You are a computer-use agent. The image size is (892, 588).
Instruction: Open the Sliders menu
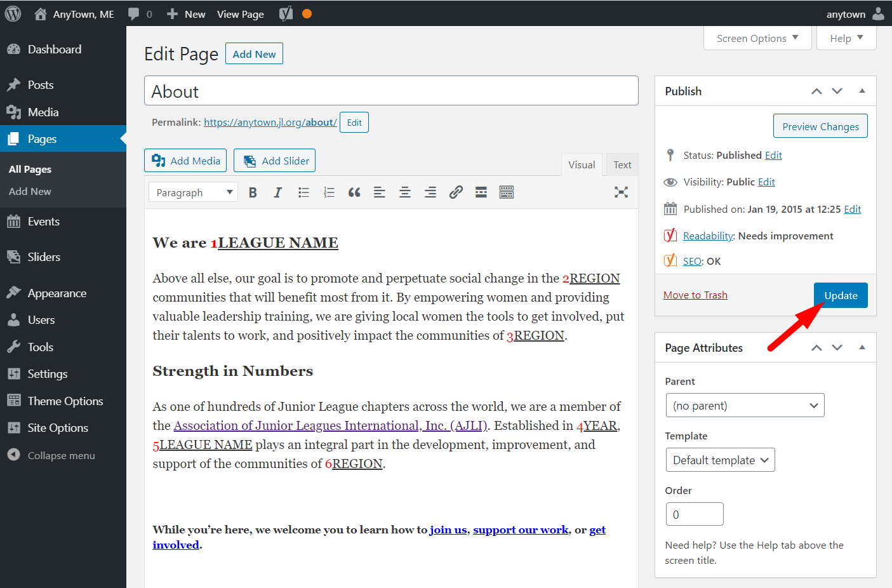[63, 257]
